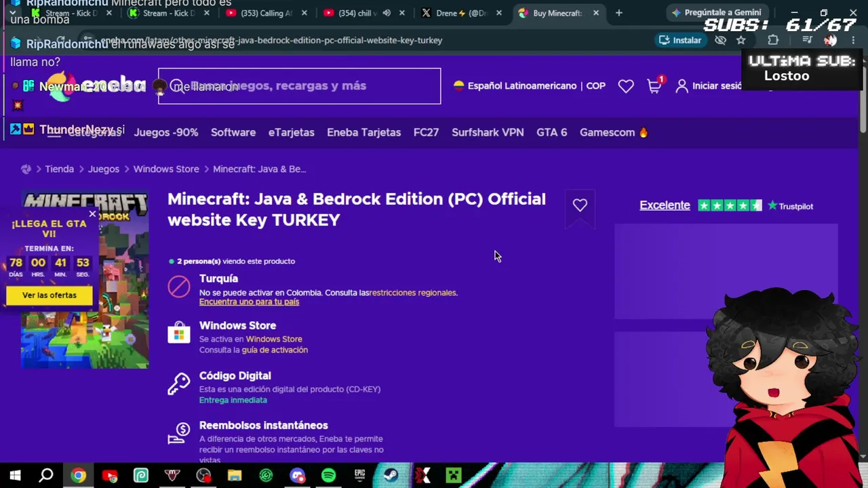Open Windows taskbar search

[x=46, y=475]
